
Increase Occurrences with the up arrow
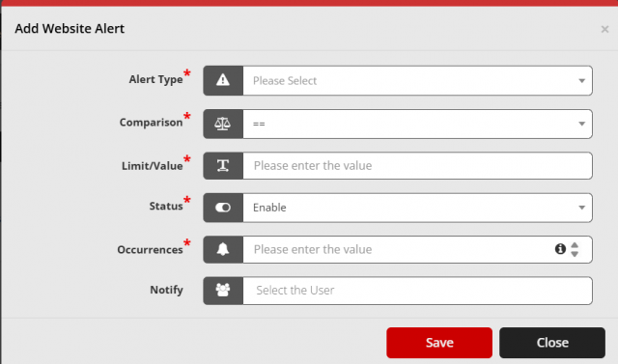point(575,245)
